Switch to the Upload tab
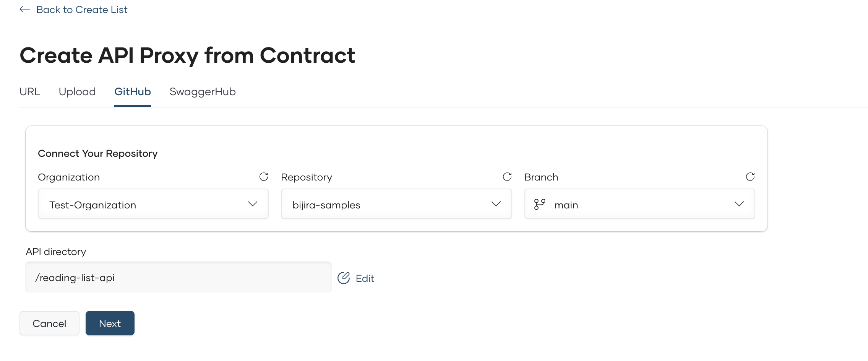 coord(77,91)
